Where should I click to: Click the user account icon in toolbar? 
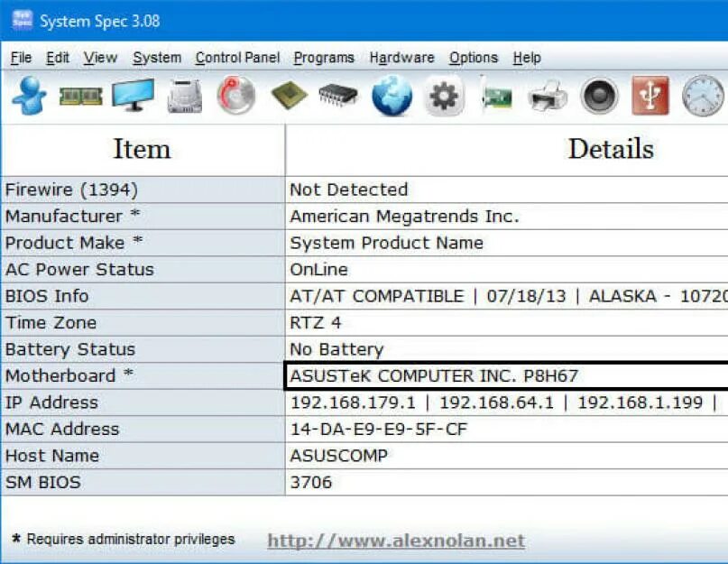point(29,96)
